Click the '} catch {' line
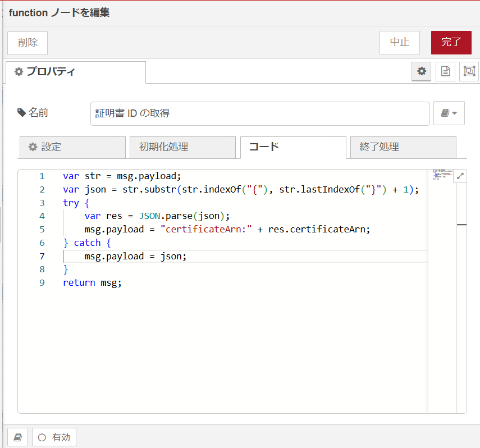480x448 pixels. [x=87, y=243]
